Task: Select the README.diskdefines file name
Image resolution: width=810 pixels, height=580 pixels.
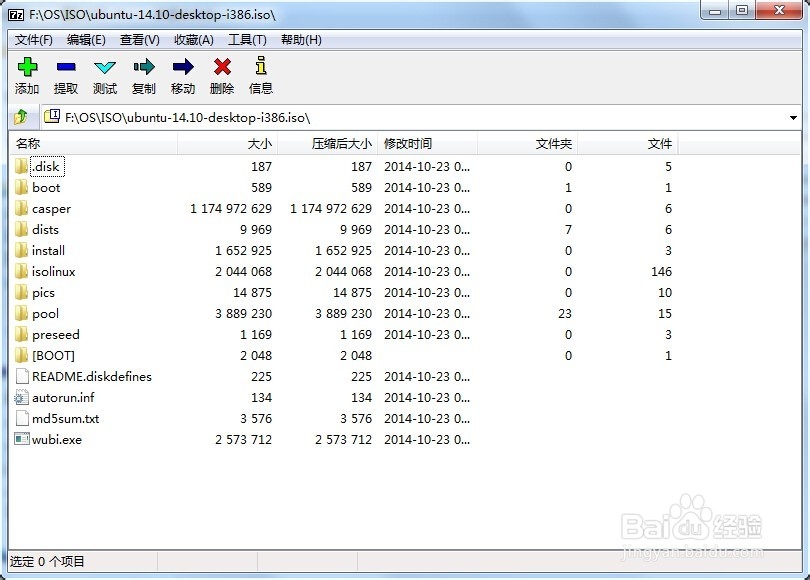Action: [x=92, y=377]
